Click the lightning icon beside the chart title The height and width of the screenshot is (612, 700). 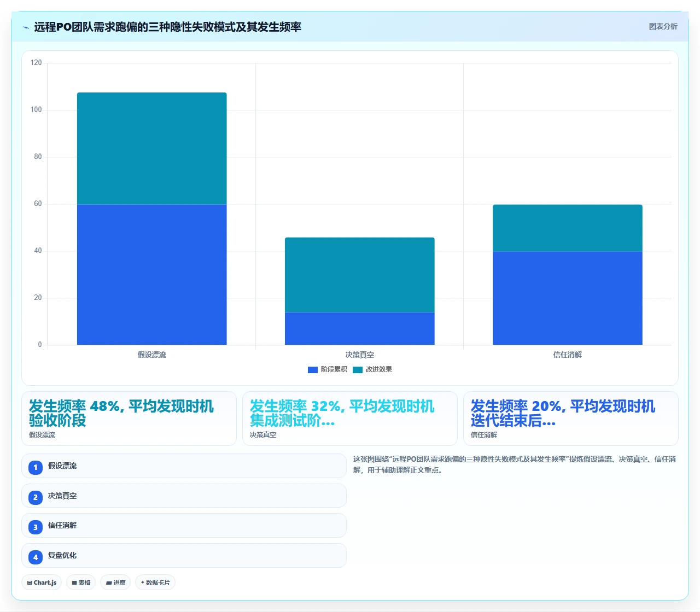[x=26, y=27]
